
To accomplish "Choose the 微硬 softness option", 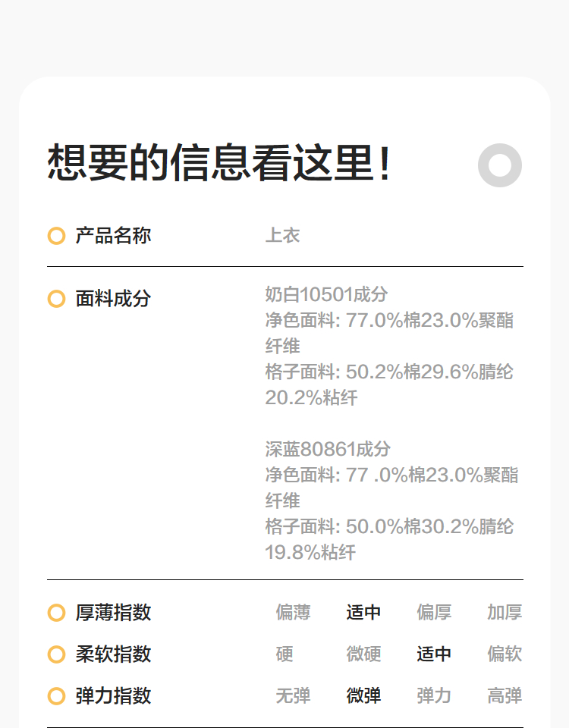I will [363, 654].
